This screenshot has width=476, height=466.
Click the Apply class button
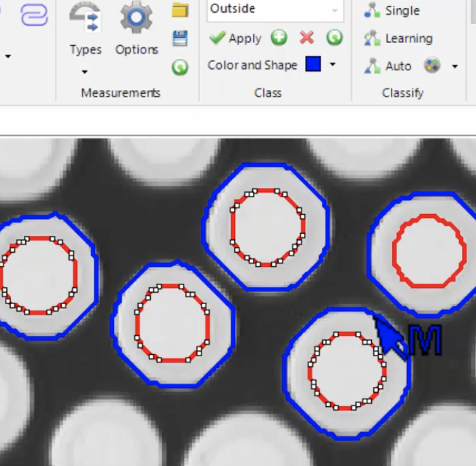click(236, 38)
